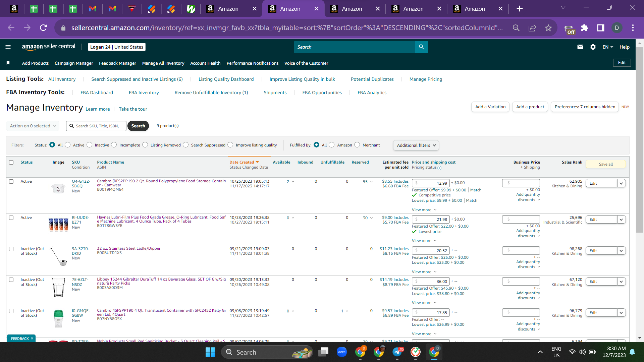Open the Seller Central hamburger menu
This screenshot has width=644, height=362.
point(8,47)
